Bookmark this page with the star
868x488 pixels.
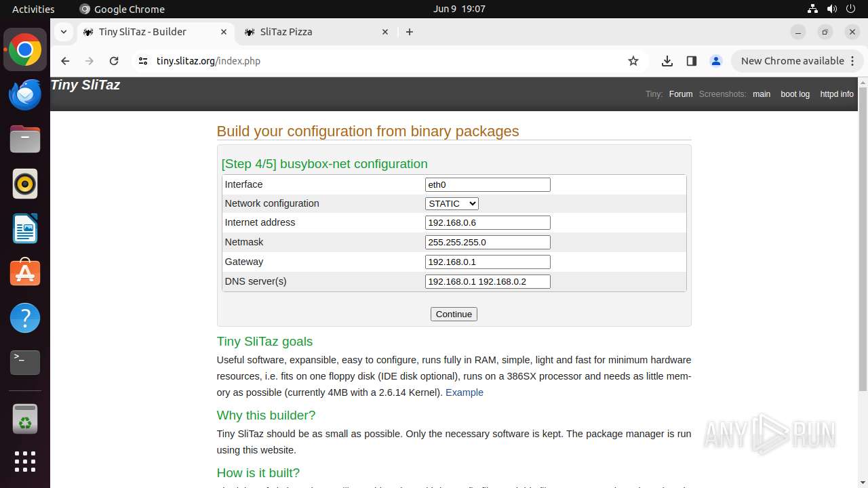coord(633,61)
